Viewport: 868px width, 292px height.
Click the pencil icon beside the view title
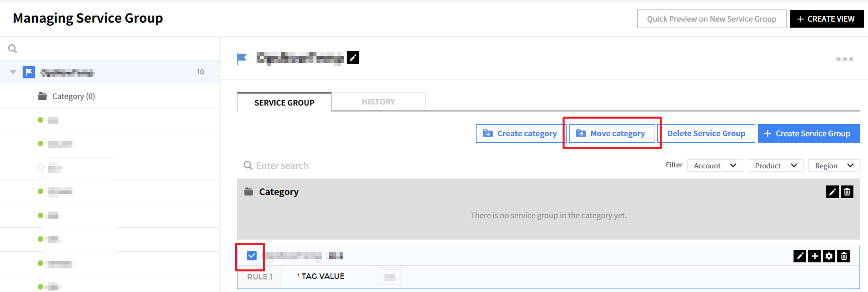click(353, 58)
